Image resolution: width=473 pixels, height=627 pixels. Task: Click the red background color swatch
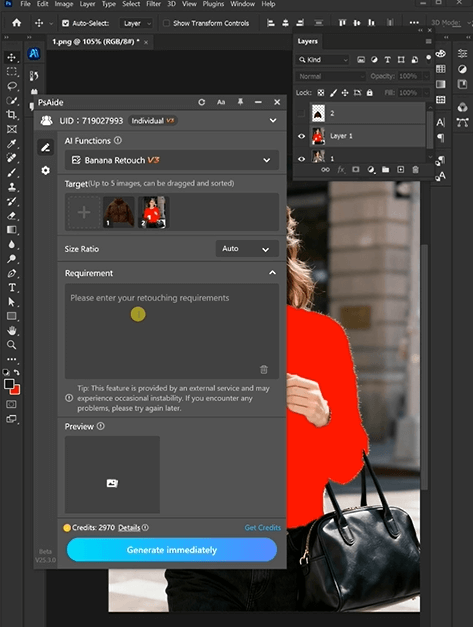click(x=16, y=391)
